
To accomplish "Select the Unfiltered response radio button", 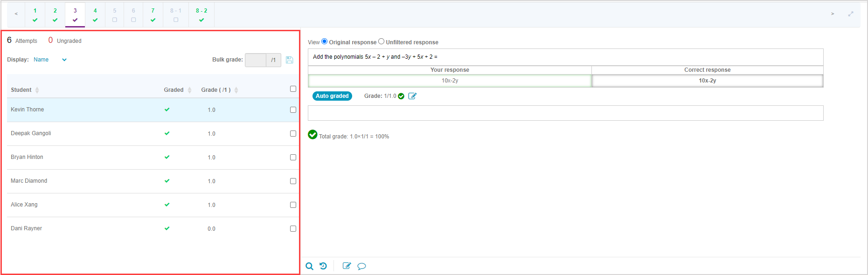I will coord(382,41).
